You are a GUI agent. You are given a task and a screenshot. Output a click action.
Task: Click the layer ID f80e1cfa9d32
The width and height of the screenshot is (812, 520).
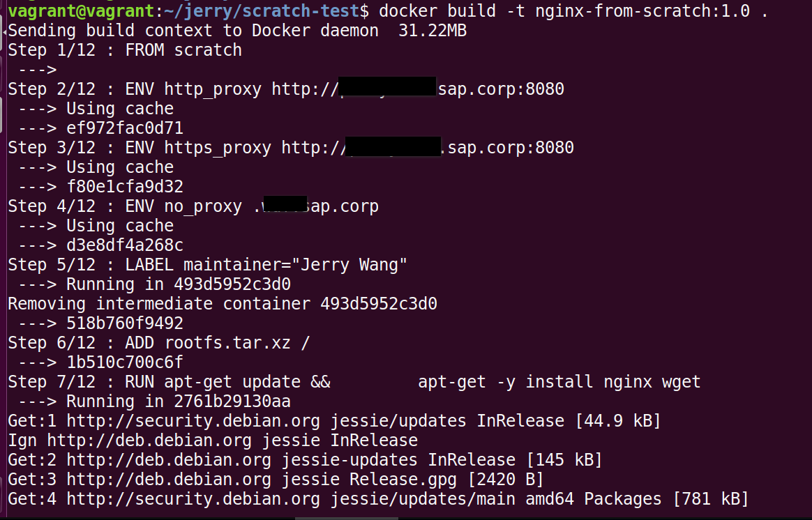coord(125,187)
